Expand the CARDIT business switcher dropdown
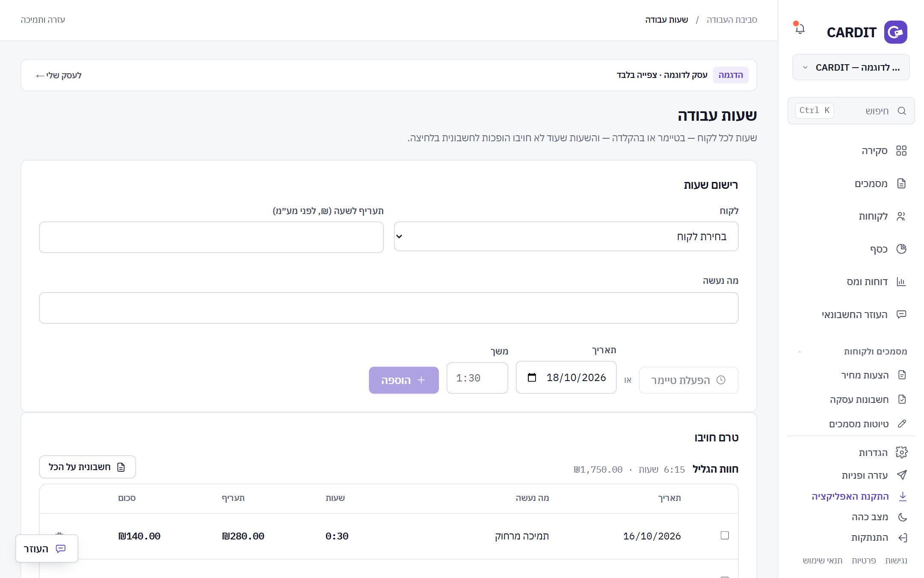 (x=851, y=67)
